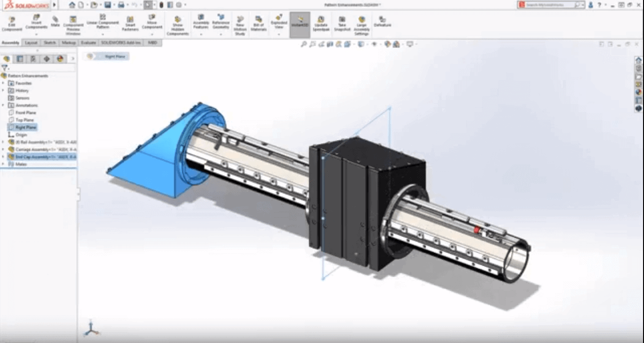Click the Exploded View tool
This screenshot has height=343, width=644.
279,22
